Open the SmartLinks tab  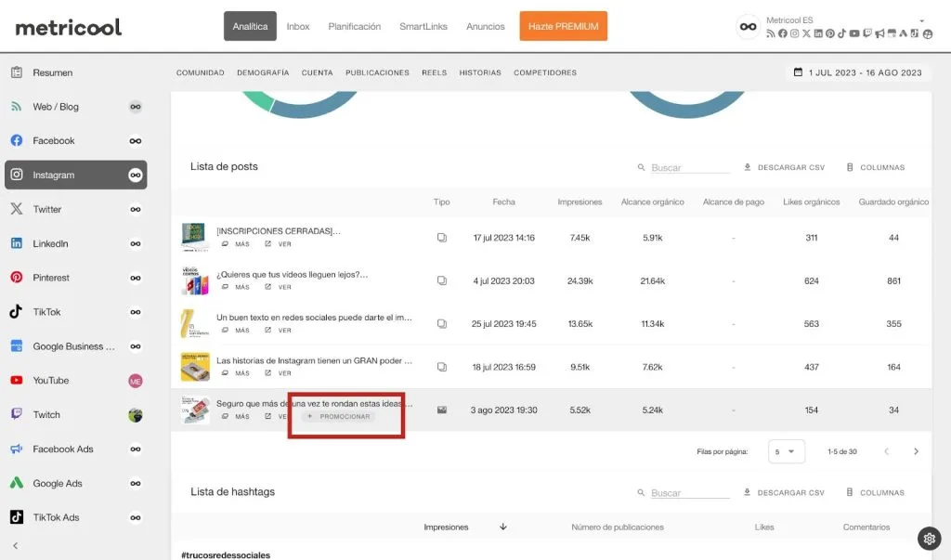point(423,26)
